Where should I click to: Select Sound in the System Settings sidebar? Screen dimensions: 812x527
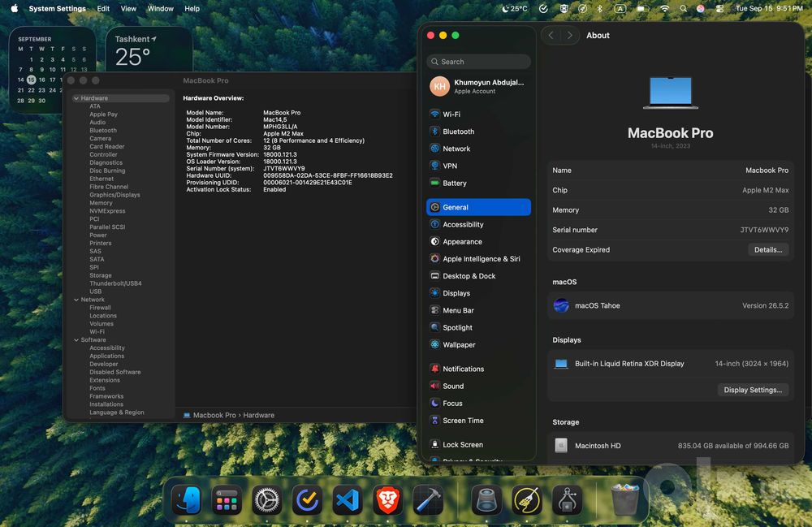(478, 387)
